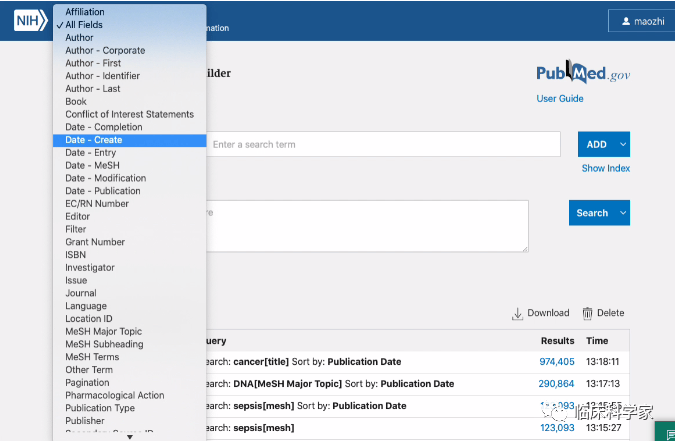
Task: Select MeSH Major Topic field
Action: click(130, 332)
